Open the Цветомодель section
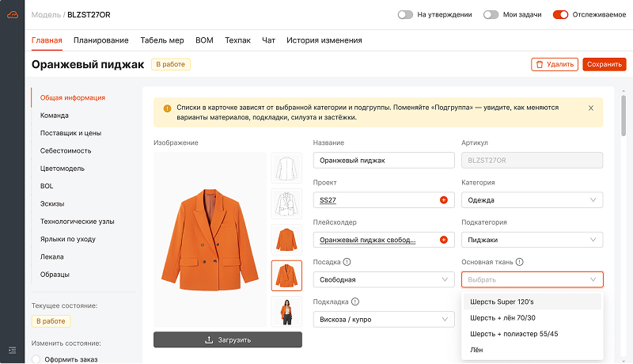The image size is (633, 364). [63, 169]
